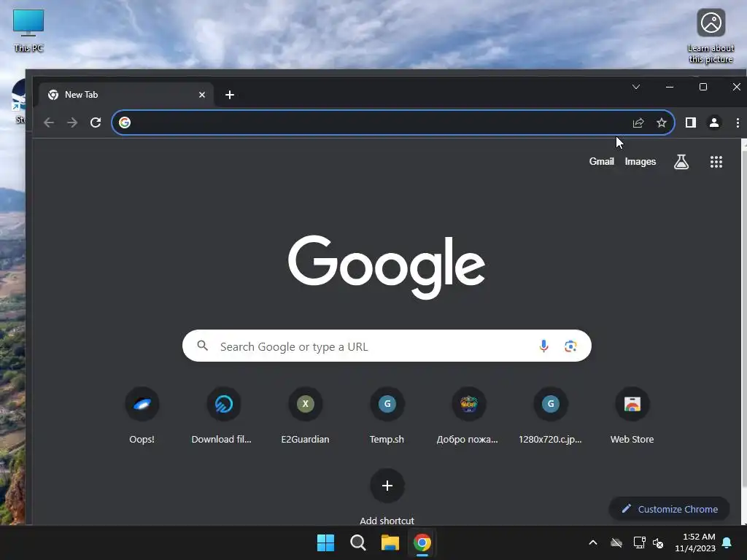The height and width of the screenshot is (560, 747).
Task: Select the This PC desktop icon
Action: click(28, 31)
